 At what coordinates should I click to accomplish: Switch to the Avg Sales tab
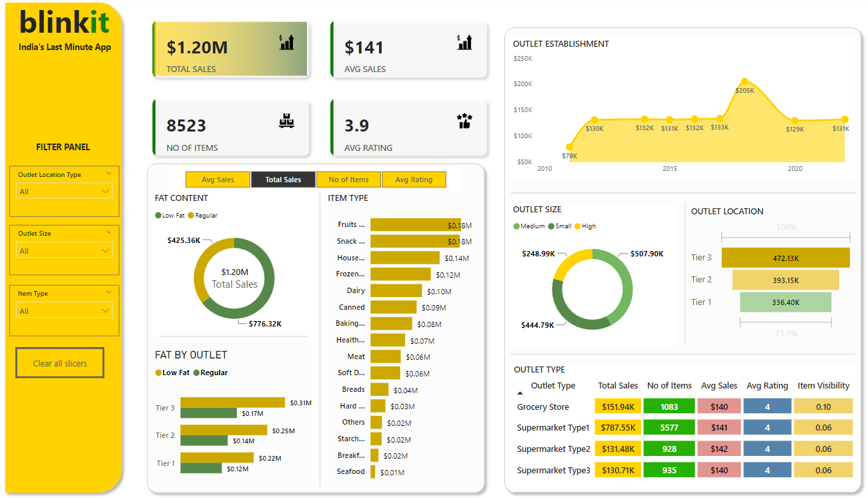(x=218, y=179)
